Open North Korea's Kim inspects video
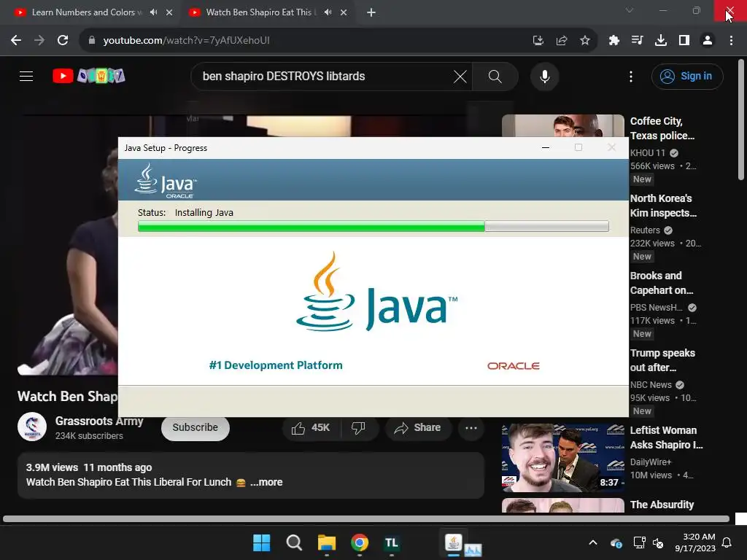 coord(662,206)
